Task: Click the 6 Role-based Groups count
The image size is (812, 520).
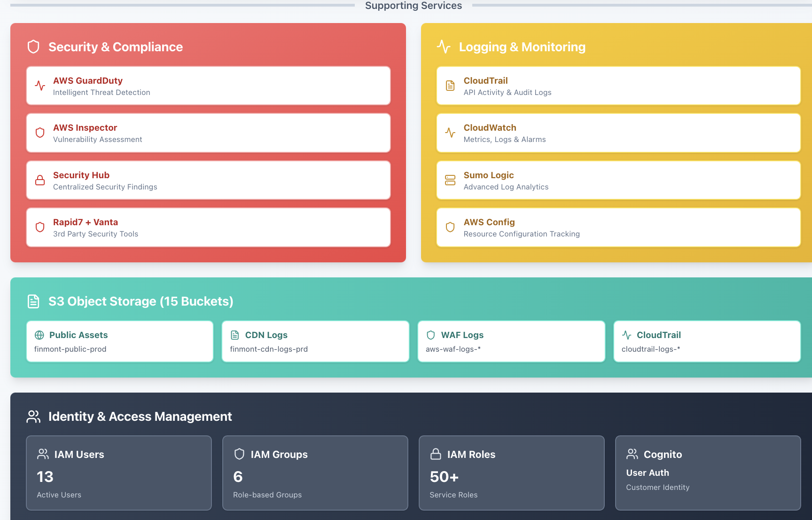Action: (x=238, y=477)
